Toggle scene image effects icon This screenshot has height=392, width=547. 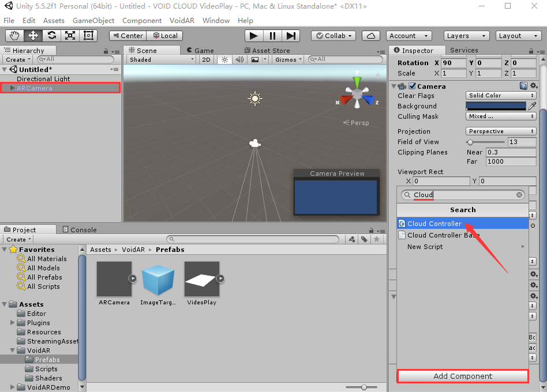pos(255,59)
